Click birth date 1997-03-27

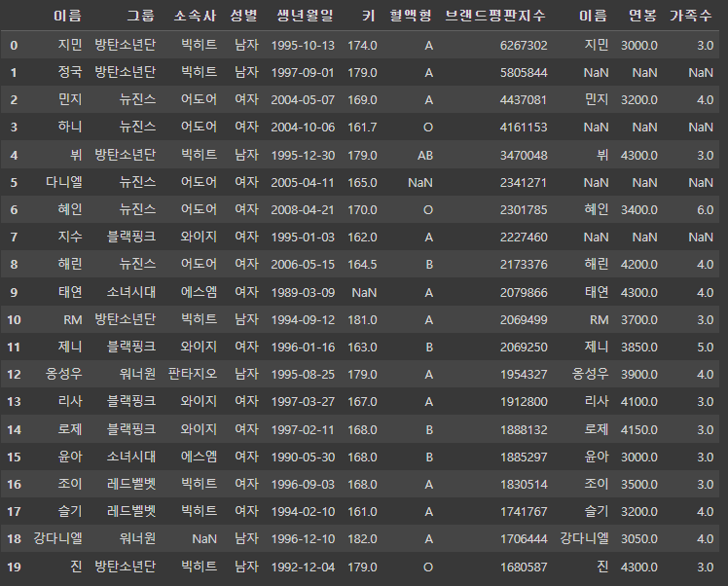[x=303, y=402]
